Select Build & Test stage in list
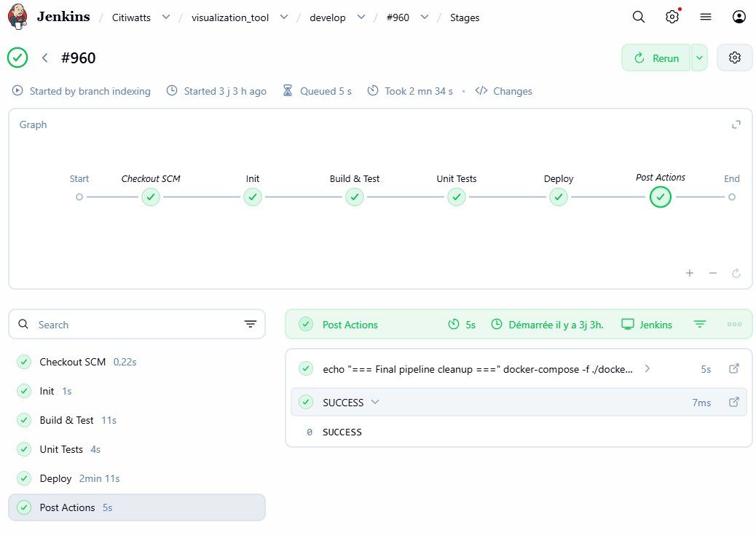This screenshot has width=756, height=538. [137, 420]
